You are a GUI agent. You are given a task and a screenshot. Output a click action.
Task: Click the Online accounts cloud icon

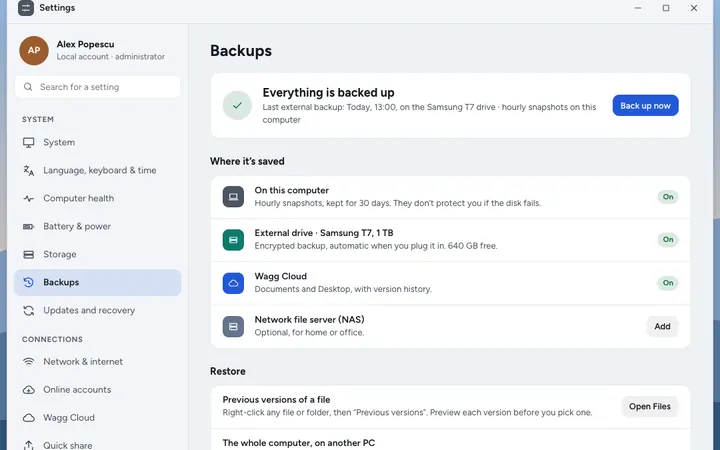pos(28,390)
